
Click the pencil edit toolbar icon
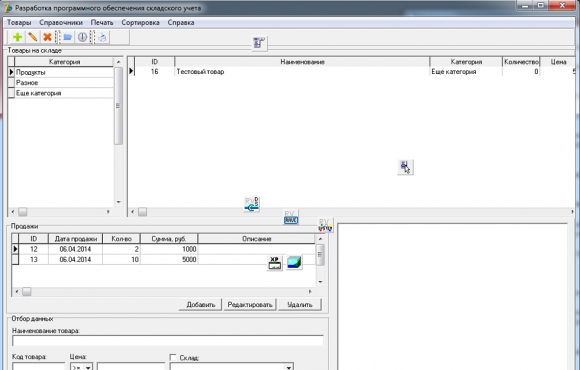[33, 37]
